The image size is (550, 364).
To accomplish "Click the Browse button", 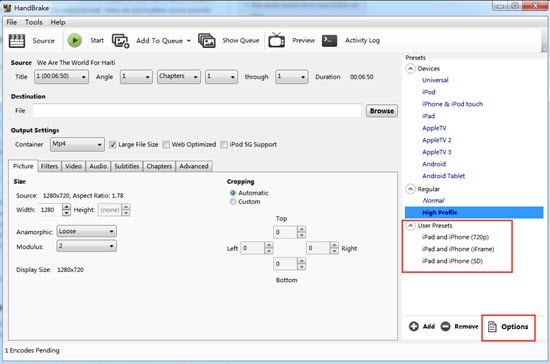I will click(x=382, y=111).
